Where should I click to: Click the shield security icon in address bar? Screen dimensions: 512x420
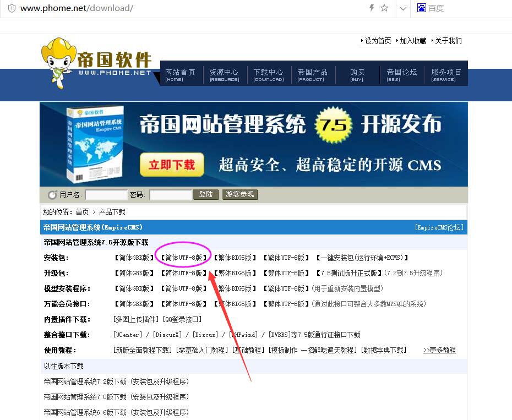[x=12, y=8]
